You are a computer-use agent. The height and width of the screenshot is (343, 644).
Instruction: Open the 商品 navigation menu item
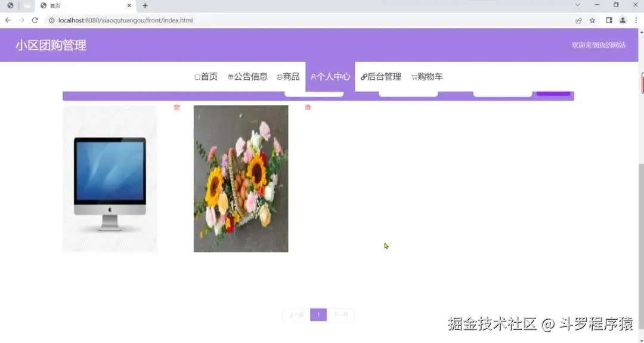click(x=290, y=76)
